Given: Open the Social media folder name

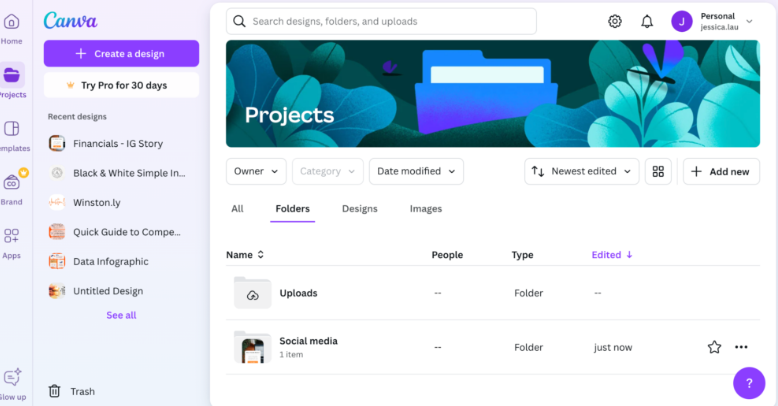Looking at the screenshot, I should click(308, 341).
